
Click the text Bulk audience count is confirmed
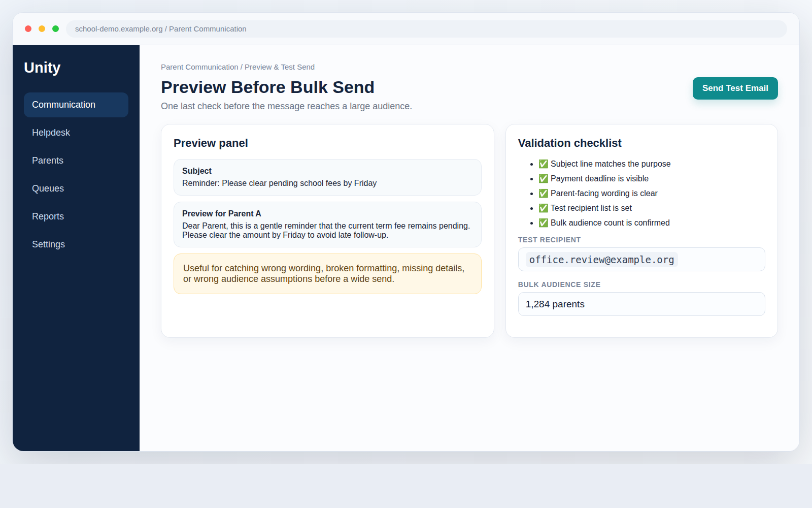[610, 223]
